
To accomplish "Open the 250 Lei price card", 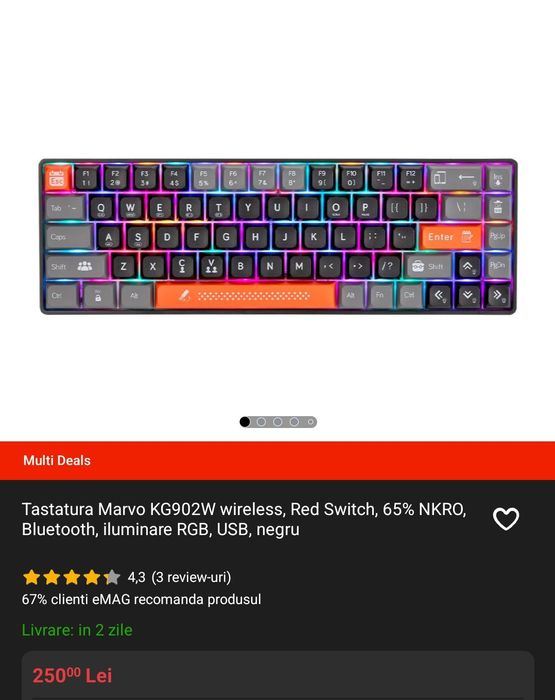I will point(278,675).
